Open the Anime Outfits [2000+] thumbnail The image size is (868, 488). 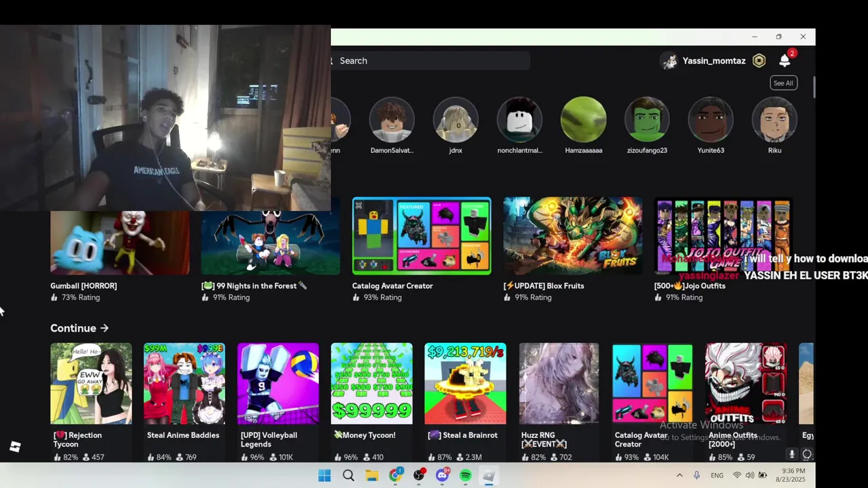coord(746,384)
